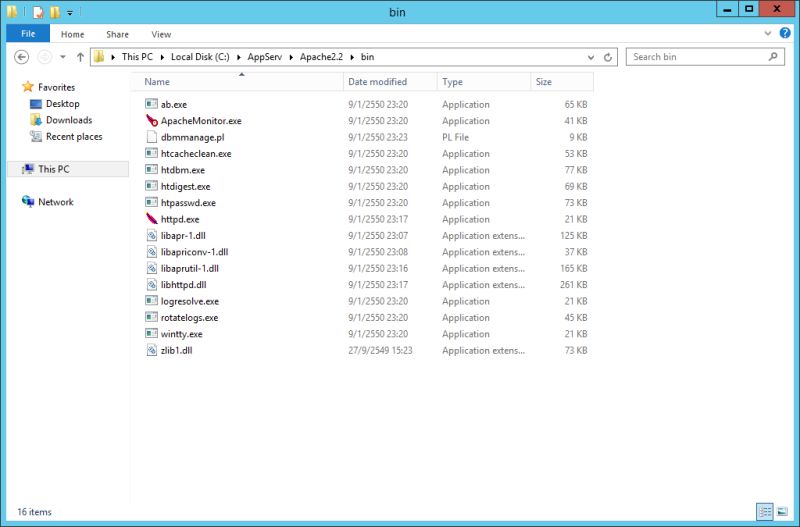
Task: Select the libapriconv-1.dll file icon
Action: tap(152, 252)
